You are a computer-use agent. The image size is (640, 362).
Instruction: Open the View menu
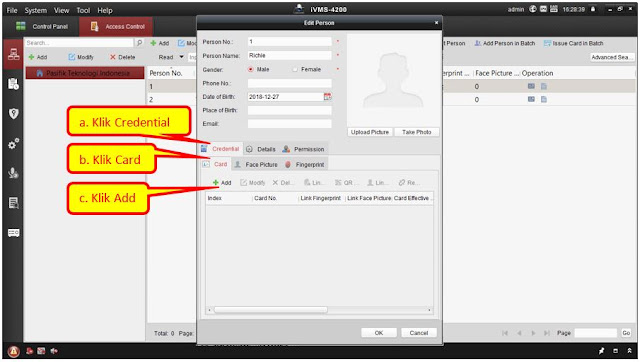click(62, 10)
